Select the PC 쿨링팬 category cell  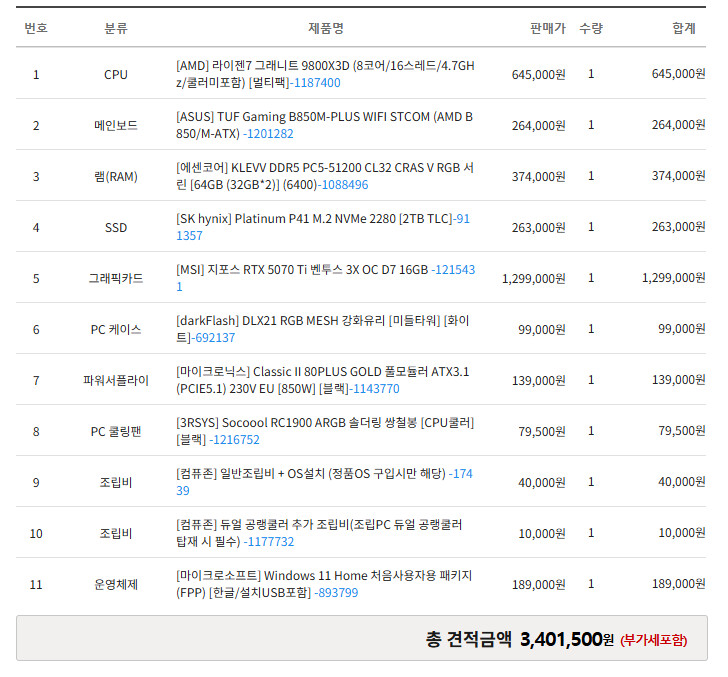pyautogui.click(x=116, y=431)
